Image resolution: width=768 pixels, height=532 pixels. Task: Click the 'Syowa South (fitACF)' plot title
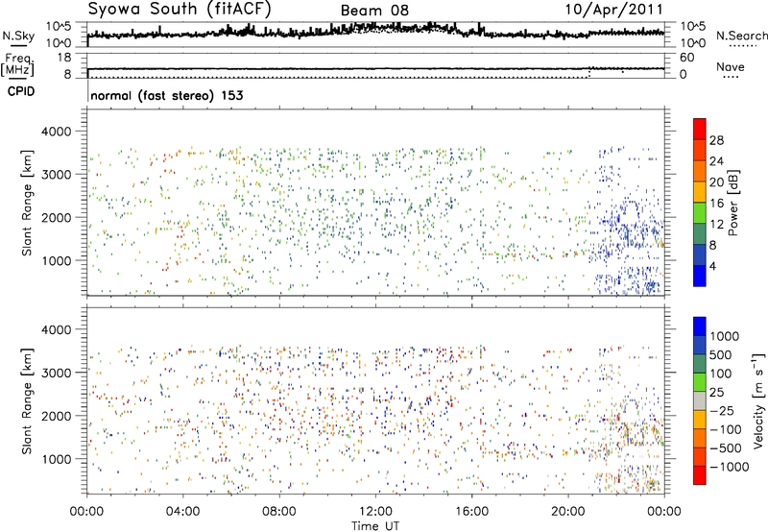tap(180, 10)
